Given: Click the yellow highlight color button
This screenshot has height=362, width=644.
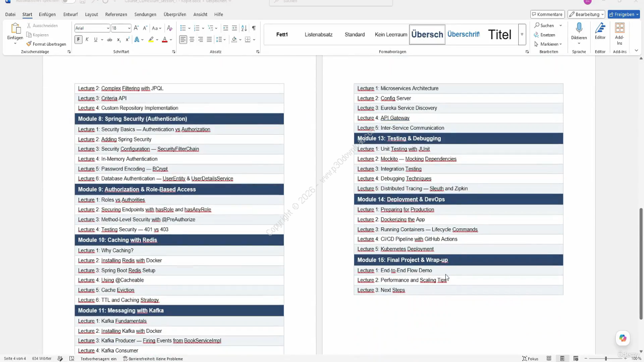Looking at the screenshot, I should pos(151,40).
